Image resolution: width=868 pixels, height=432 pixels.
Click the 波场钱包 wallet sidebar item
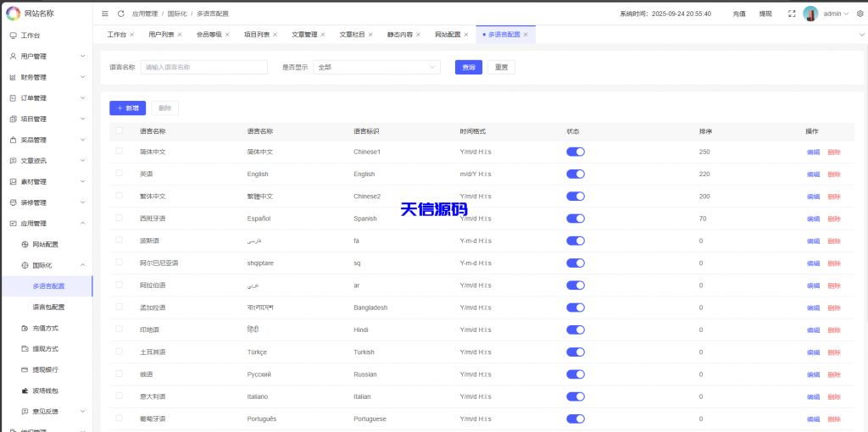45,390
